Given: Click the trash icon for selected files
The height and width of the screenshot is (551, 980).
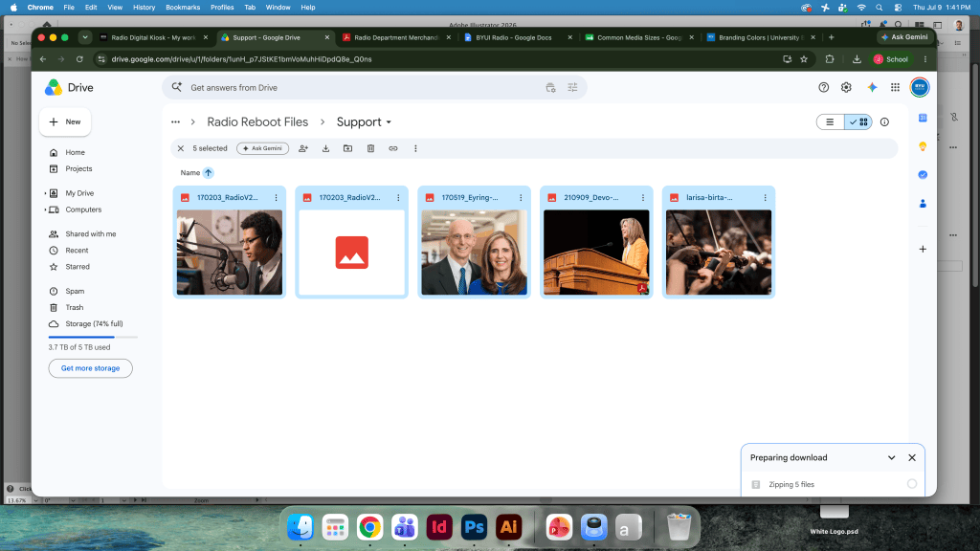Looking at the screenshot, I should click(x=370, y=148).
